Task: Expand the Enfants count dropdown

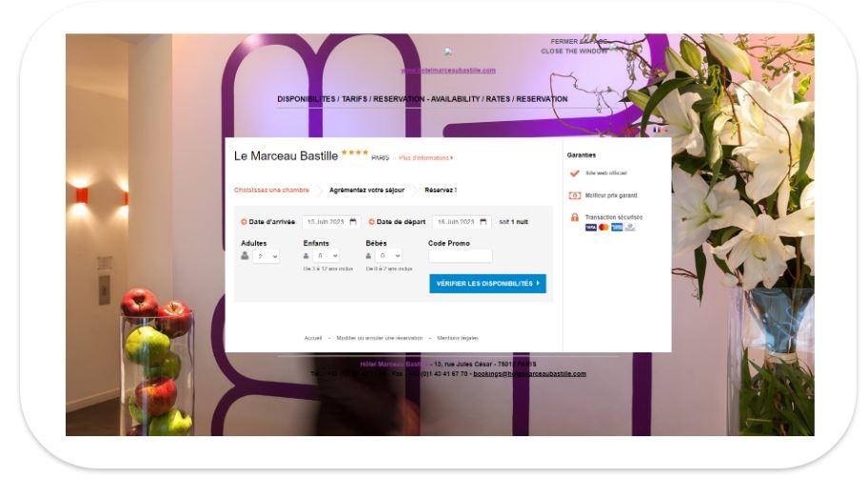Action: [326, 256]
